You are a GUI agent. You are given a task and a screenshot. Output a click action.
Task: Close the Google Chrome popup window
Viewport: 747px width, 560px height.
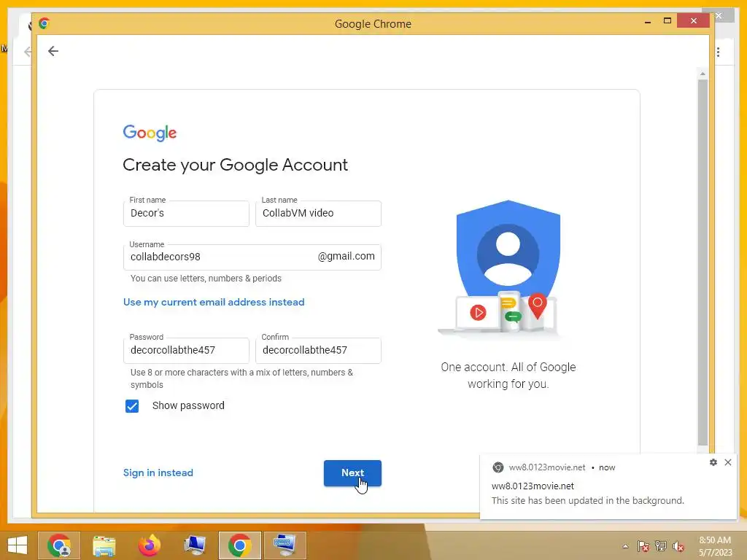(694, 21)
